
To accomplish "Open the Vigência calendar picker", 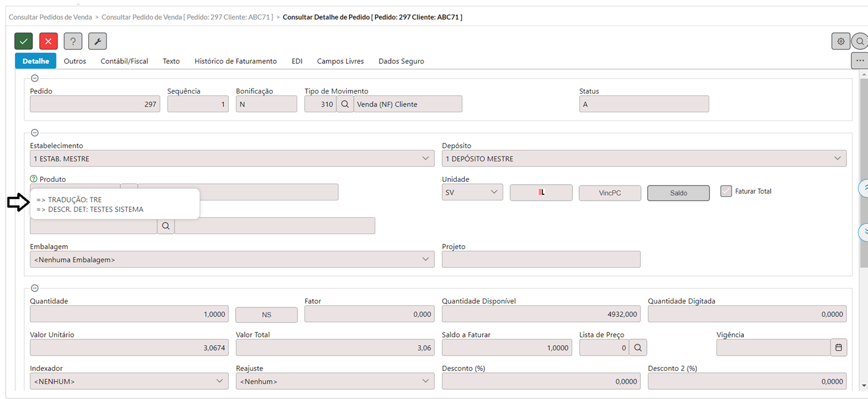I will click(x=839, y=347).
